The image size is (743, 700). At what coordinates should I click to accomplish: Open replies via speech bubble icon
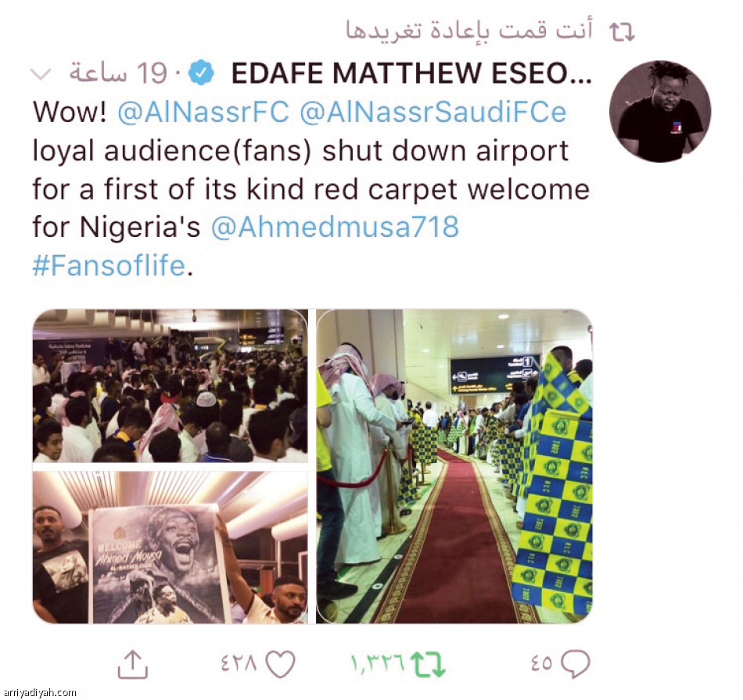[575, 664]
